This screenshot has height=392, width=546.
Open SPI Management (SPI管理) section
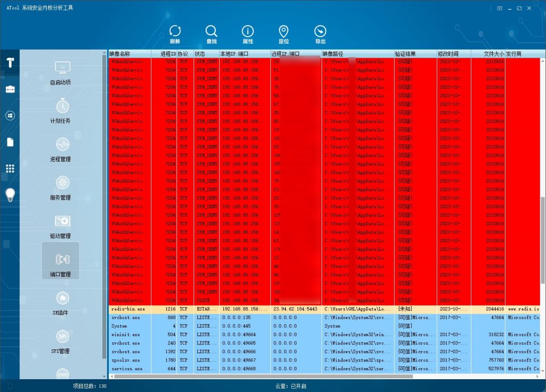[x=61, y=341]
